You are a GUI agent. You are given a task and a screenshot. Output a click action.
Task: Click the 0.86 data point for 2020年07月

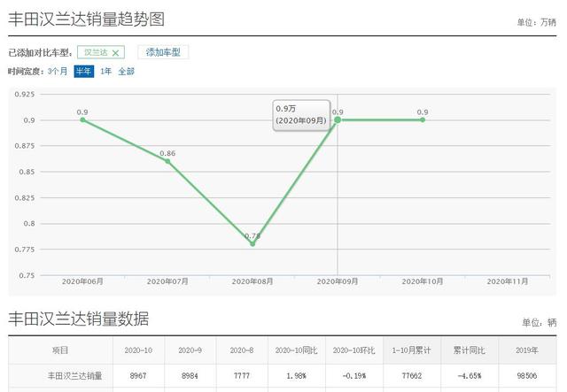[x=167, y=161]
